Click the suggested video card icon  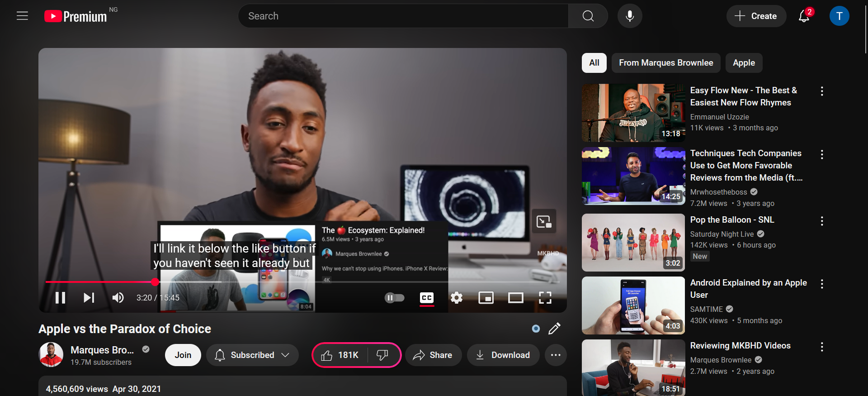(544, 221)
